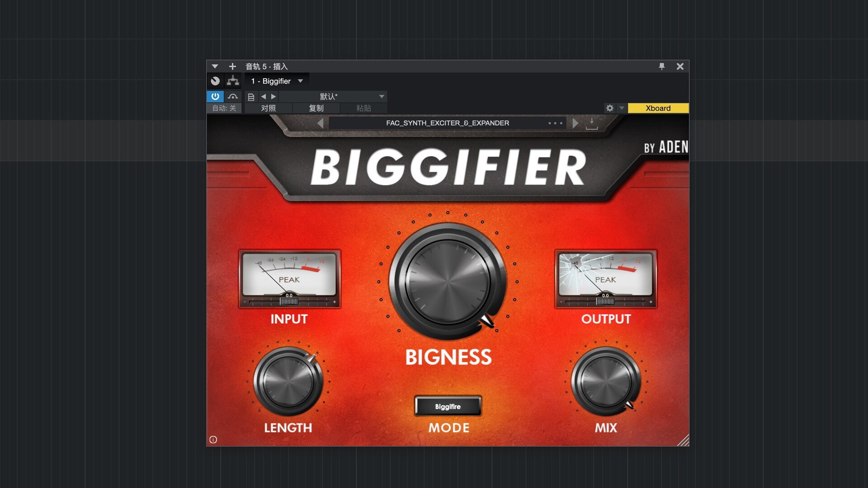Click the FAC_SYNTH_EXCITER_&_EXPANDER preset name field

point(448,123)
